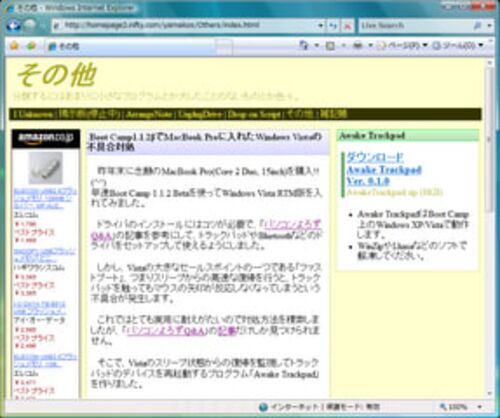Image resolution: width=500 pixels, height=418 pixels.
Task: Click the Awake Trackpad bold link
Action: 384,170
